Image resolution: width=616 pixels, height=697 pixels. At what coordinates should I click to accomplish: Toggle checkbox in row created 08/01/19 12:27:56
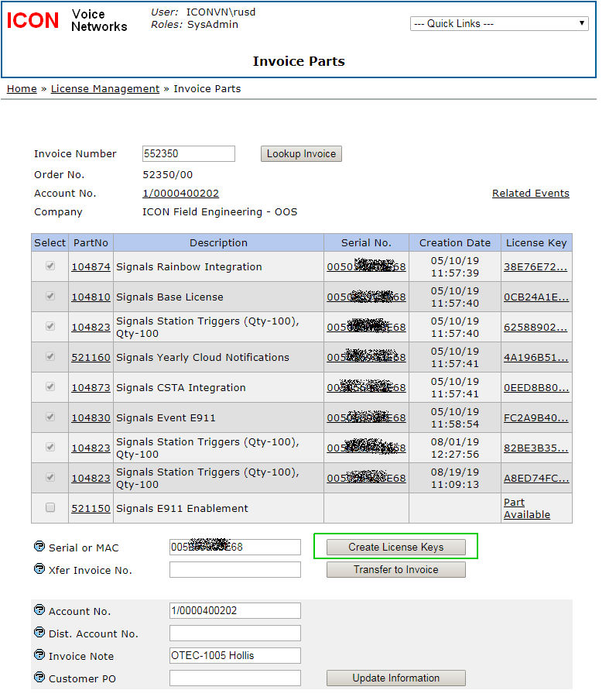pyautogui.click(x=50, y=447)
